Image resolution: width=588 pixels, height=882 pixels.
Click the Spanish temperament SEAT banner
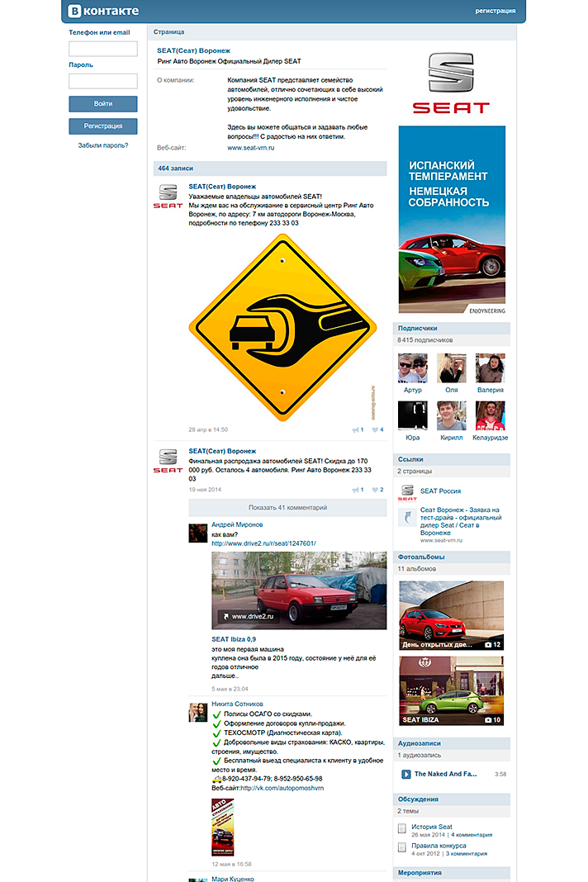[x=452, y=220]
